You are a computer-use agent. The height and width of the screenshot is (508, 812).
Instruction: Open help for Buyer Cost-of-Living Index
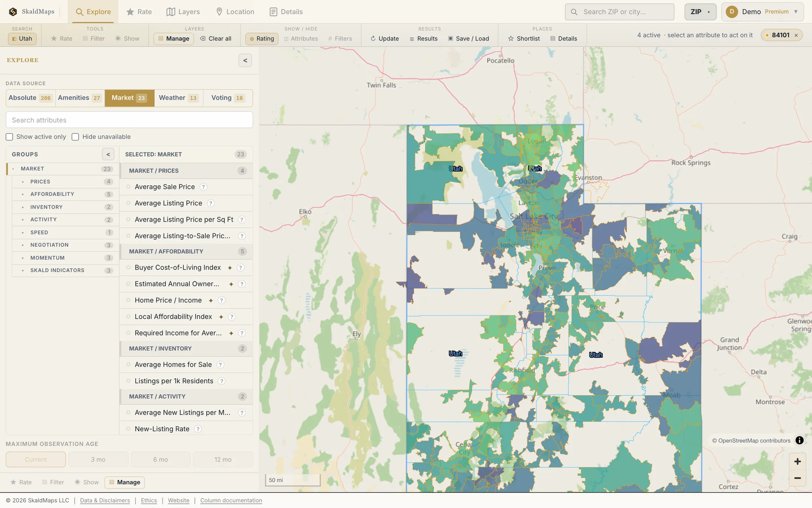[x=241, y=267]
